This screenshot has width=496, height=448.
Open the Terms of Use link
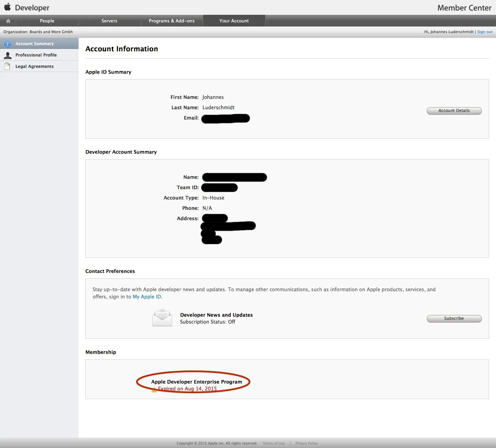point(273,443)
